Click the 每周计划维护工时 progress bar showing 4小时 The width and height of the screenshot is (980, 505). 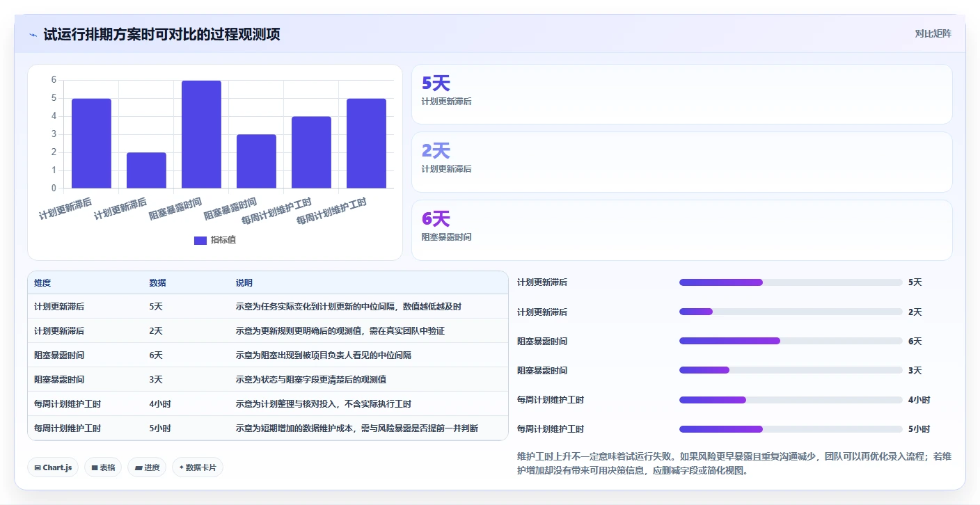(791, 400)
